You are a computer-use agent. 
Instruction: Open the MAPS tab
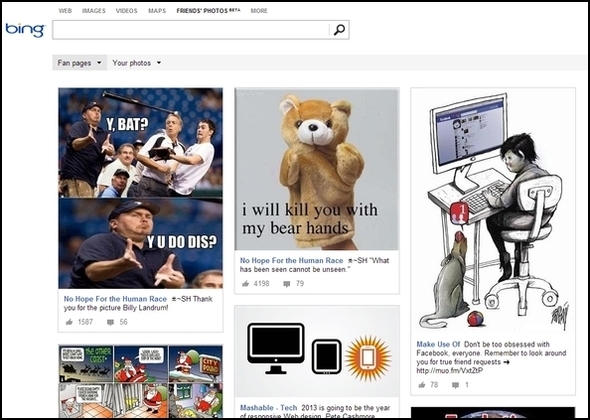(157, 11)
